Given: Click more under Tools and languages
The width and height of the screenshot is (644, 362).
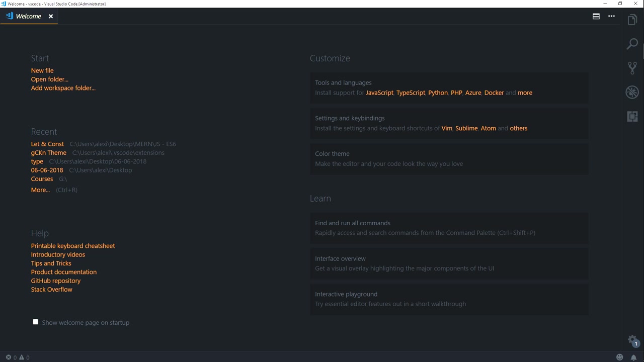Looking at the screenshot, I should [525, 93].
